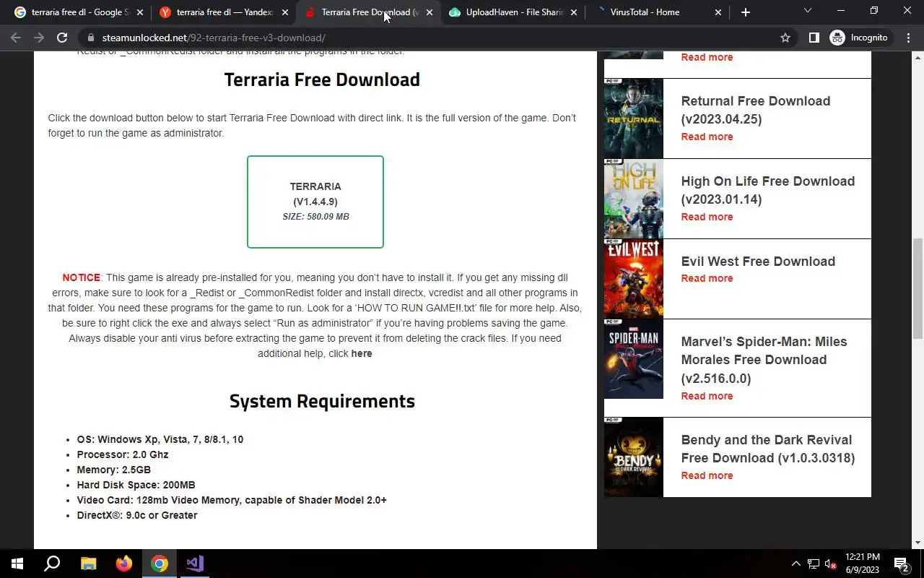Click the red NOTICE label
924x578 pixels.
[81, 277]
